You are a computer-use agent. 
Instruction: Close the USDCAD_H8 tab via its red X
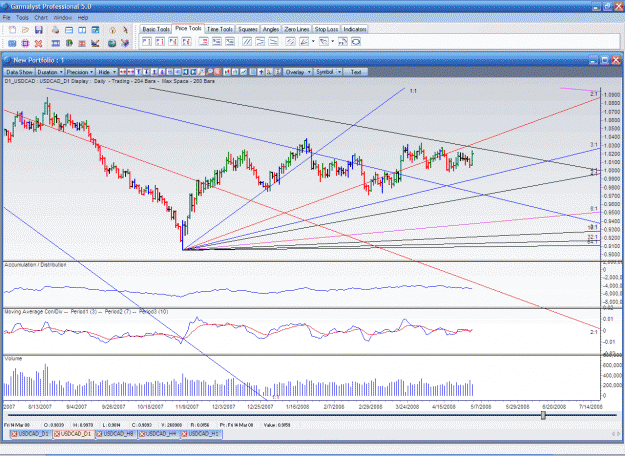point(99,434)
